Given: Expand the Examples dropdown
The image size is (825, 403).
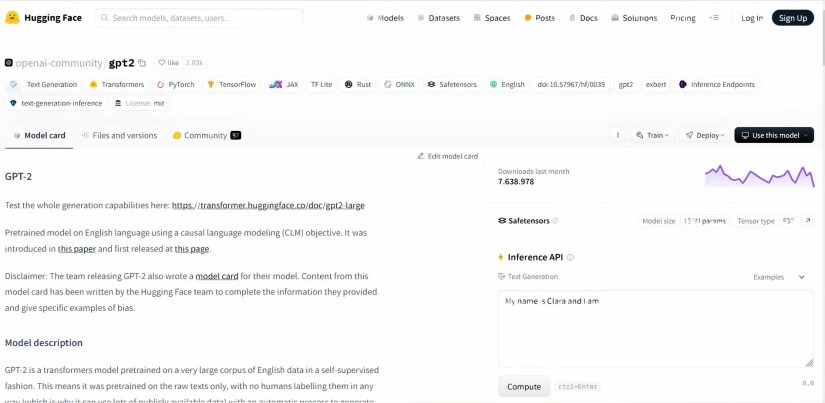Looking at the screenshot, I should click(x=778, y=277).
